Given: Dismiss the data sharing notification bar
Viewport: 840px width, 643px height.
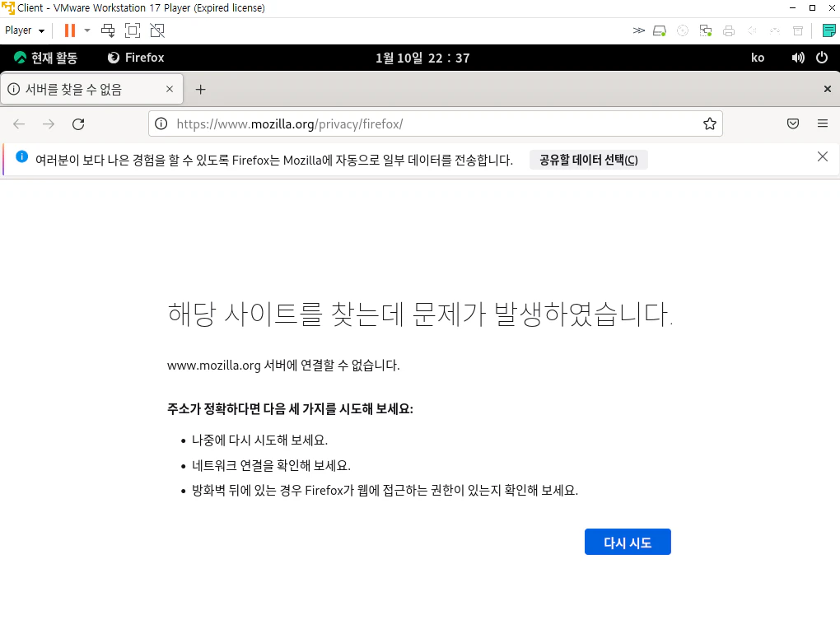Looking at the screenshot, I should [x=823, y=156].
